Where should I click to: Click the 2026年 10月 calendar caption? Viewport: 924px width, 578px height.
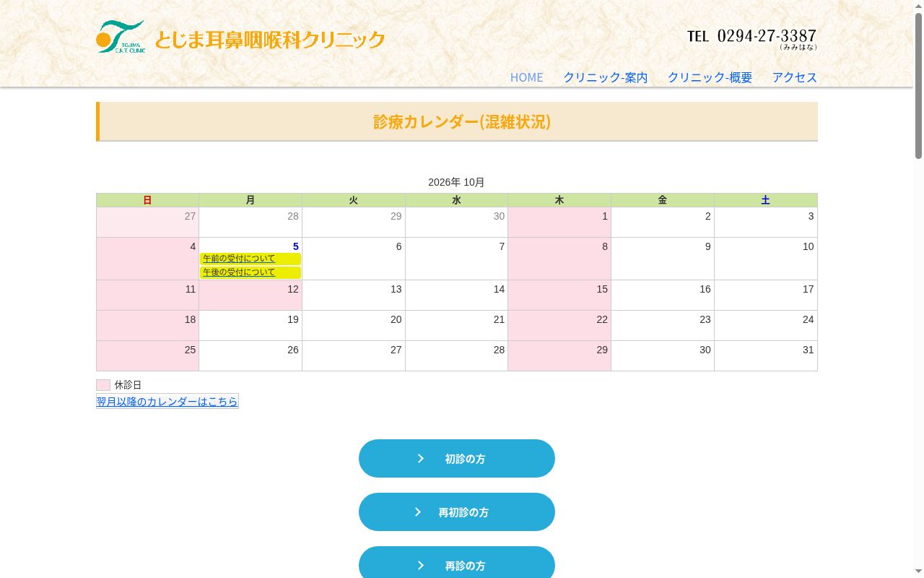coord(456,182)
